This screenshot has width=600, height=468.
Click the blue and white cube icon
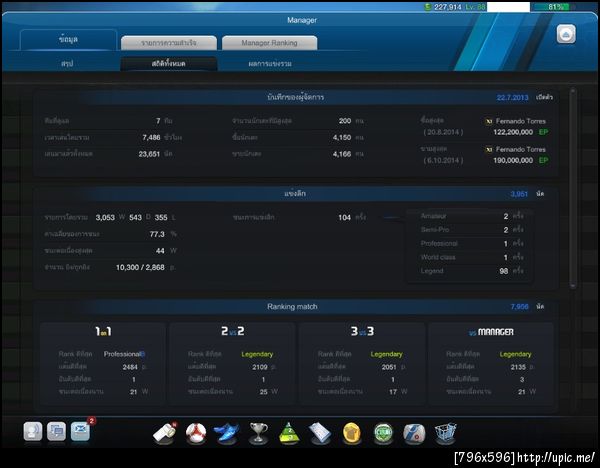point(414,433)
